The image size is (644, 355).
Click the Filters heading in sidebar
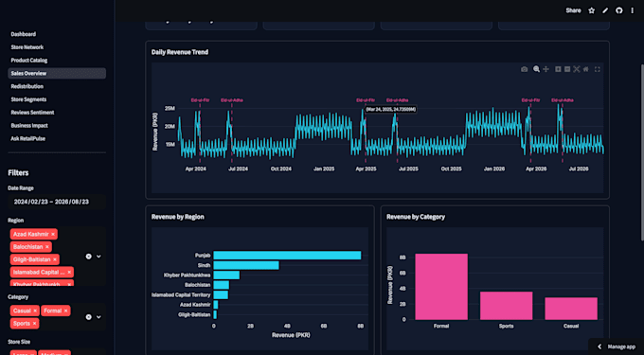[x=18, y=173]
